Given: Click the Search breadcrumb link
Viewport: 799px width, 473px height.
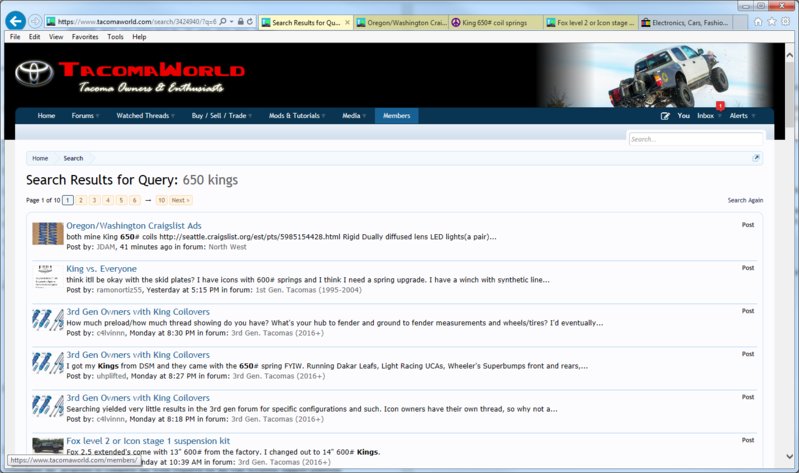Looking at the screenshot, I should [73, 158].
